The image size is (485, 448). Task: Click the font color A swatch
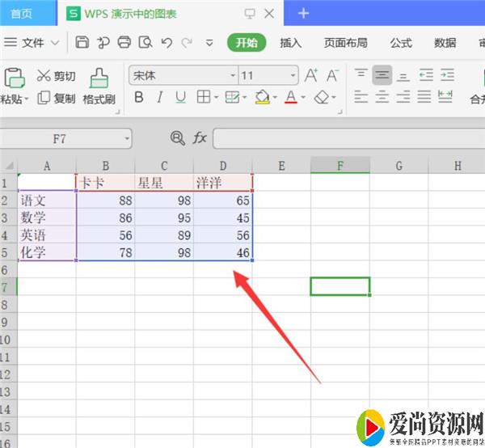(x=291, y=98)
